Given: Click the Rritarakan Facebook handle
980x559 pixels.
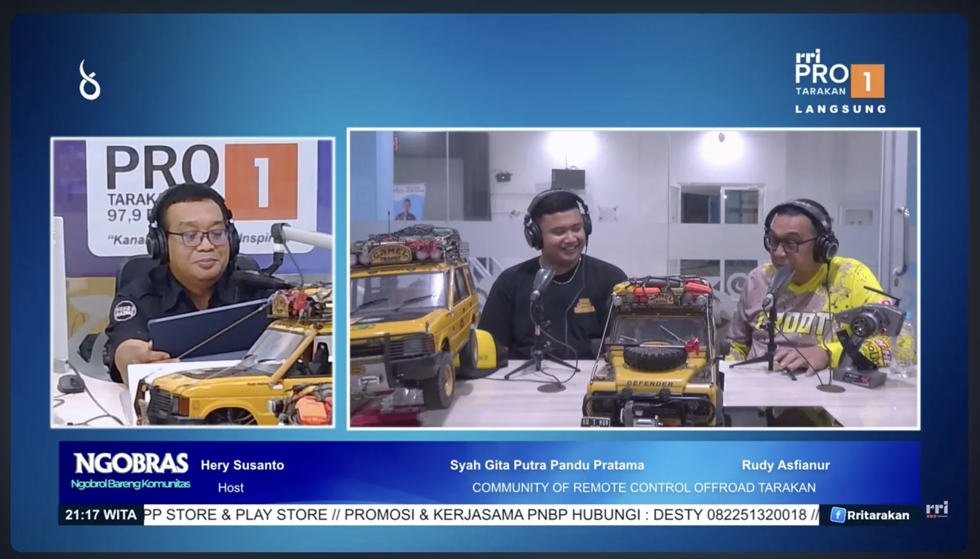Looking at the screenshot, I should point(878,515).
